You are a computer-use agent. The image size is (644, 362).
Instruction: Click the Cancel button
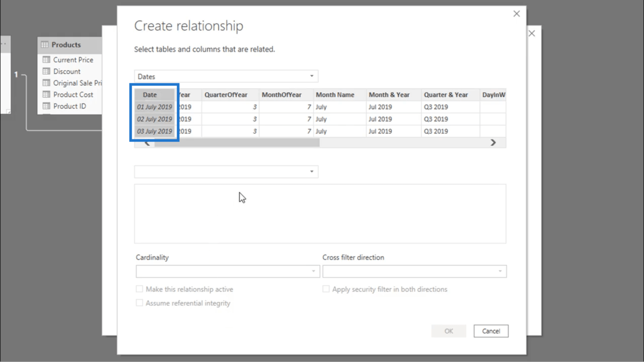(x=491, y=331)
